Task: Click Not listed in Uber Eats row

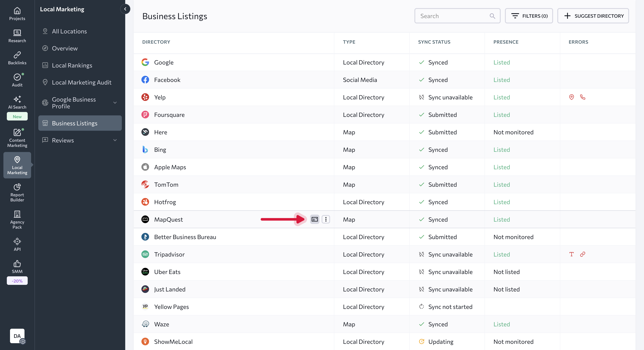Action: pos(506,272)
